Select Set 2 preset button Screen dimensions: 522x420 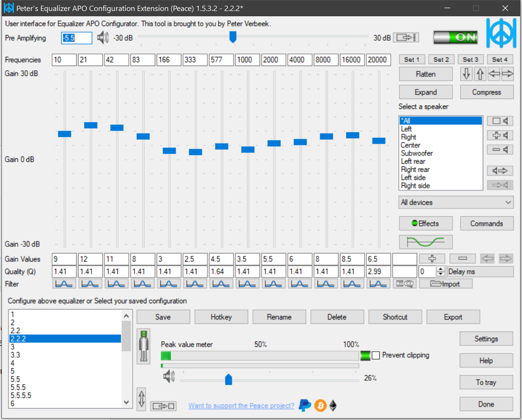[x=441, y=59]
